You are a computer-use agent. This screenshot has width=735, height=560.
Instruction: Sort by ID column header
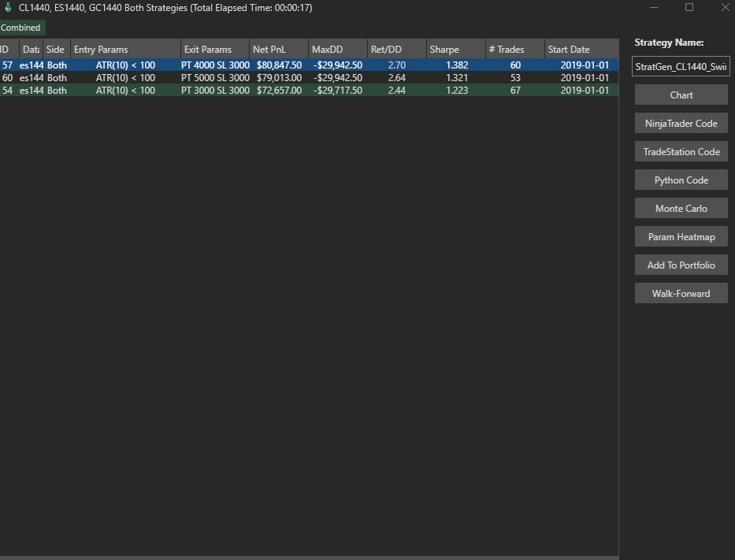pos(8,49)
